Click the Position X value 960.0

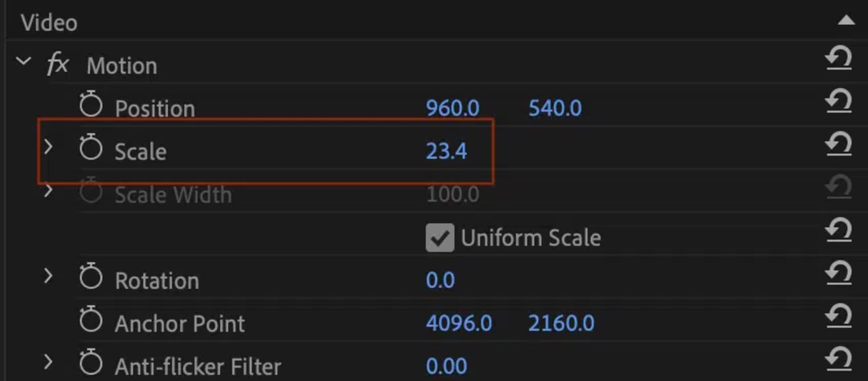coord(453,108)
